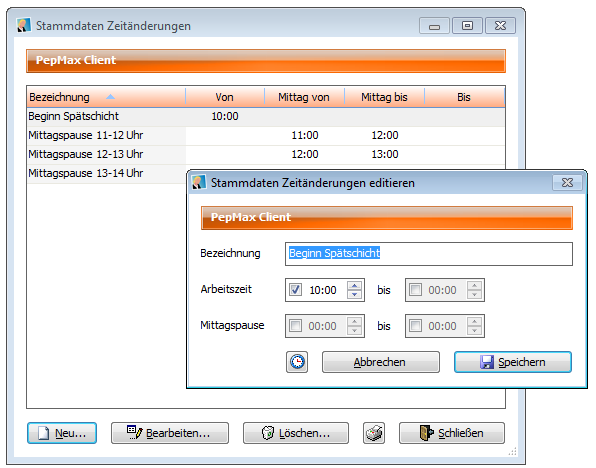Image resolution: width=596 pixels, height=468 pixels.
Task: Decrease Arbeitszeit start time with down arrow
Action: [x=354, y=294]
